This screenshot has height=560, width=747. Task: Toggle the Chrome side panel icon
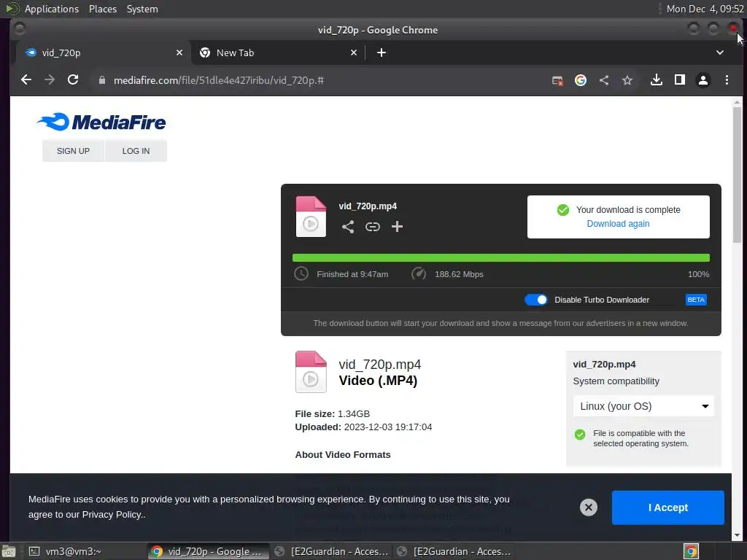(679, 80)
